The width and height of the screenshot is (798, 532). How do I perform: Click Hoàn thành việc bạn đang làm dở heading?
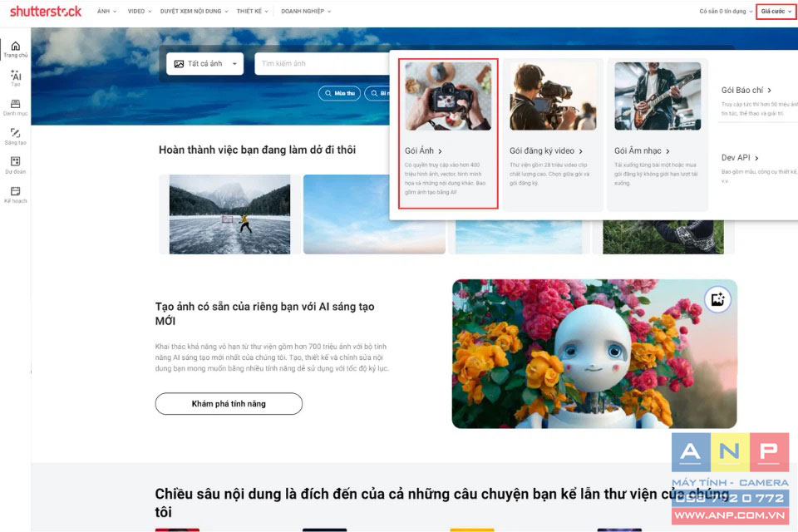(257, 150)
